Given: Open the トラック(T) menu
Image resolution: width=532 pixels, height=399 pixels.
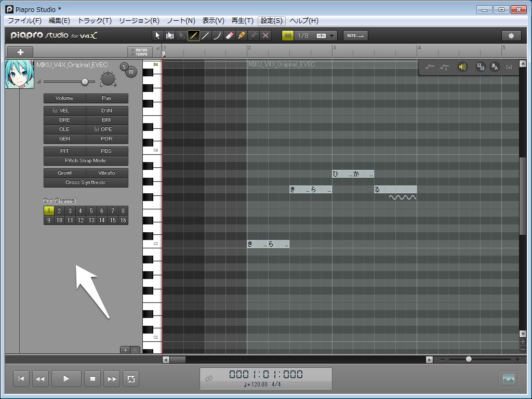Looking at the screenshot, I should click(x=95, y=21).
